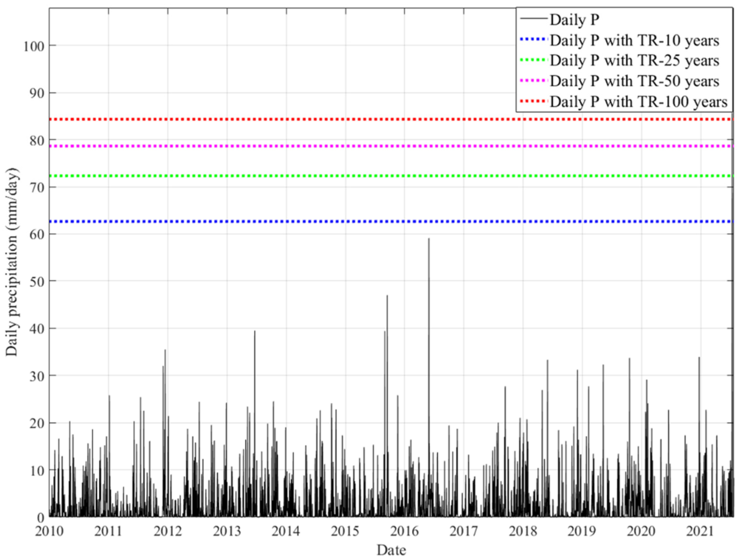Click the '50' y-axis tick label
The width and height of the screenshot is (741, 560).
(x=37, y=281)
